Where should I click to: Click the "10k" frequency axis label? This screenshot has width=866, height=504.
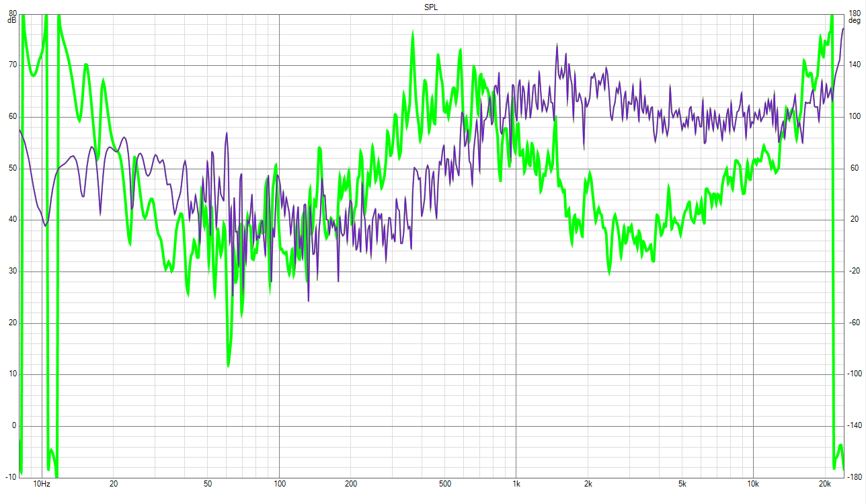point(754,484)
